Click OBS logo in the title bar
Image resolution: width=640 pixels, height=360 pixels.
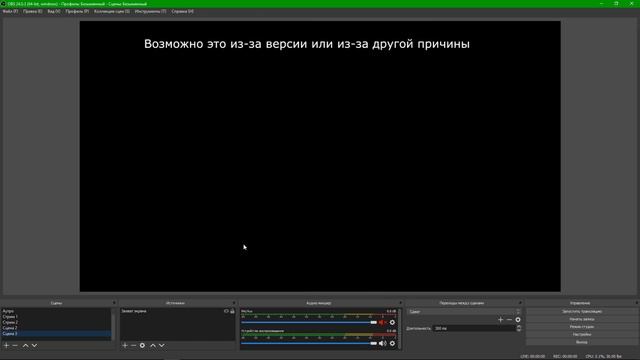(x=3, y=4)
